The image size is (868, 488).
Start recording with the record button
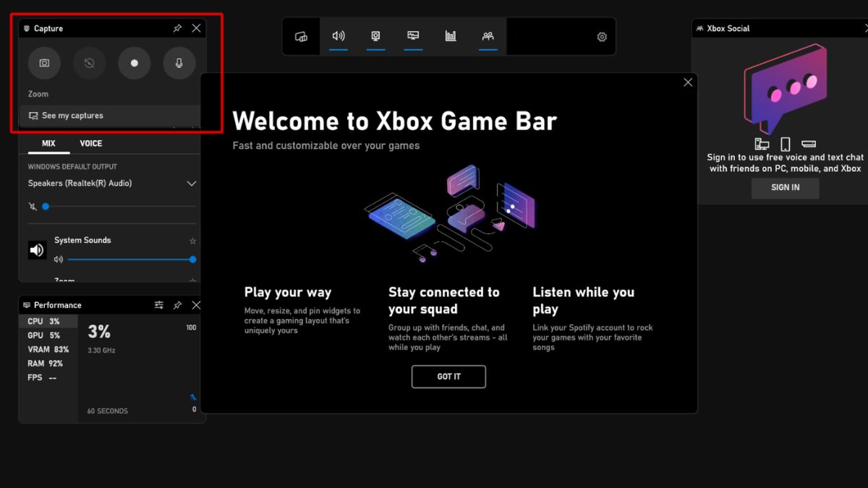click(134, 63)
